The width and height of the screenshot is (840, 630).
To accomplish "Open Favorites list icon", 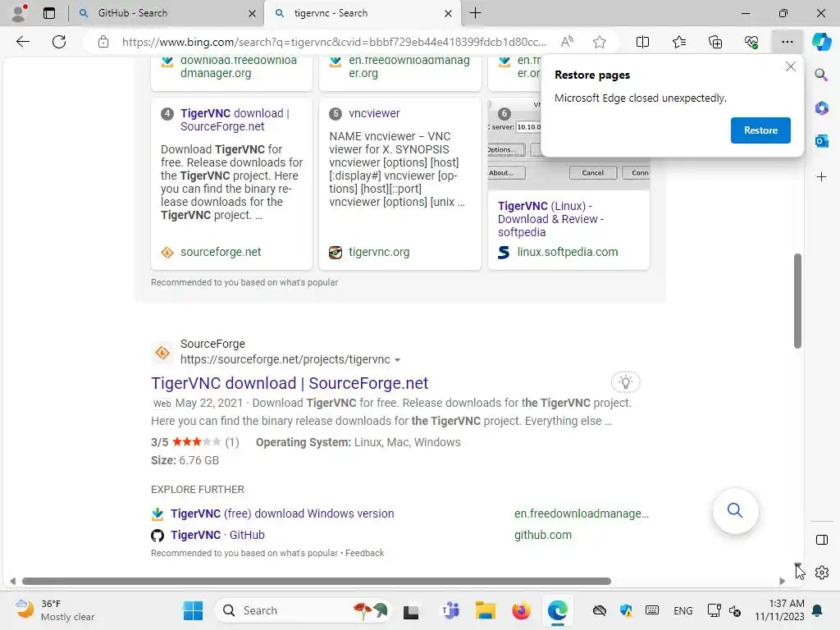I will 678,42.
